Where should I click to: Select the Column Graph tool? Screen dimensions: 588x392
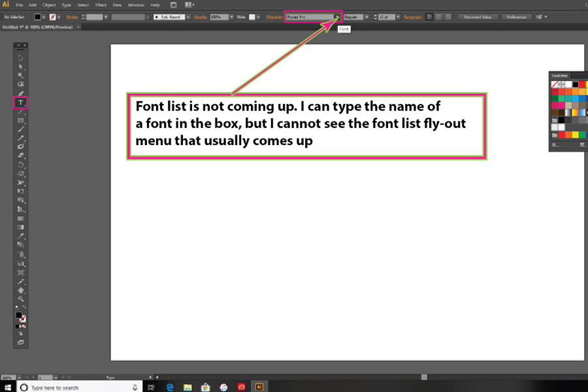coord(21,263)
